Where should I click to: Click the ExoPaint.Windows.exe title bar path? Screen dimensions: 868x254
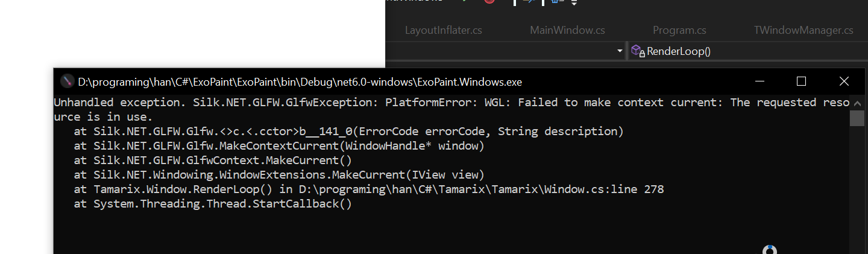[x=300, y=81]
